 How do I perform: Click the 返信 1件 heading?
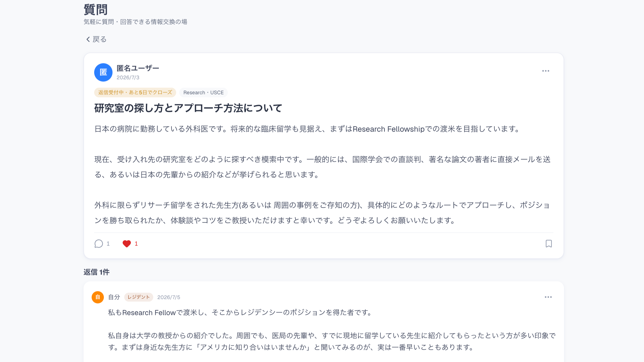coord(96,272)
